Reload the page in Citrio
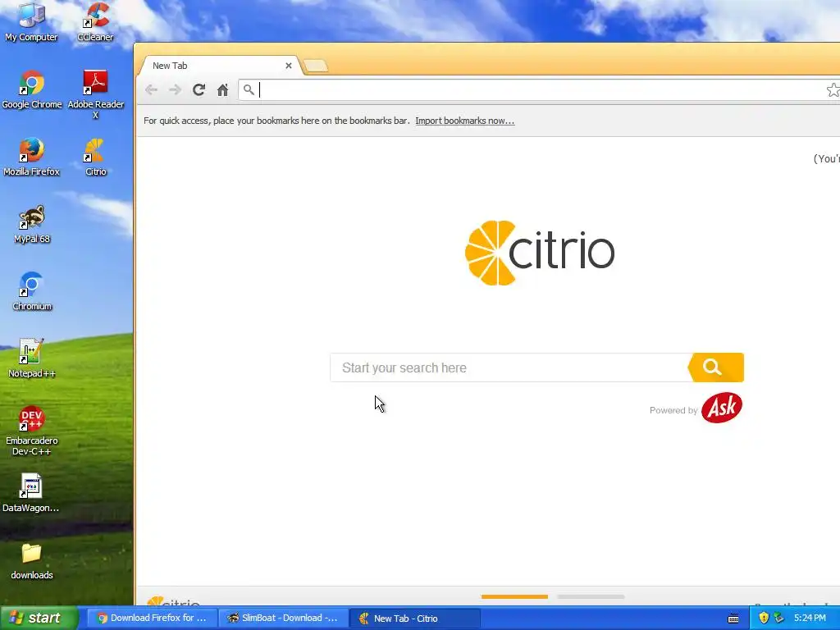 199,90
